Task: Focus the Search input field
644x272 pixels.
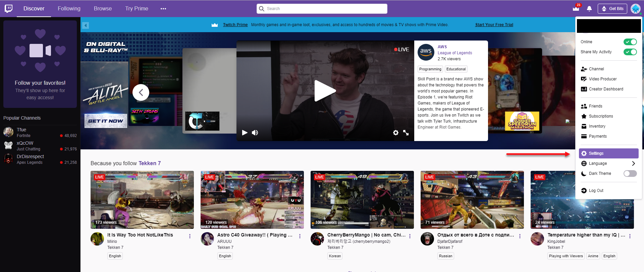Action: pyautogui.click(x=322, y=9)
